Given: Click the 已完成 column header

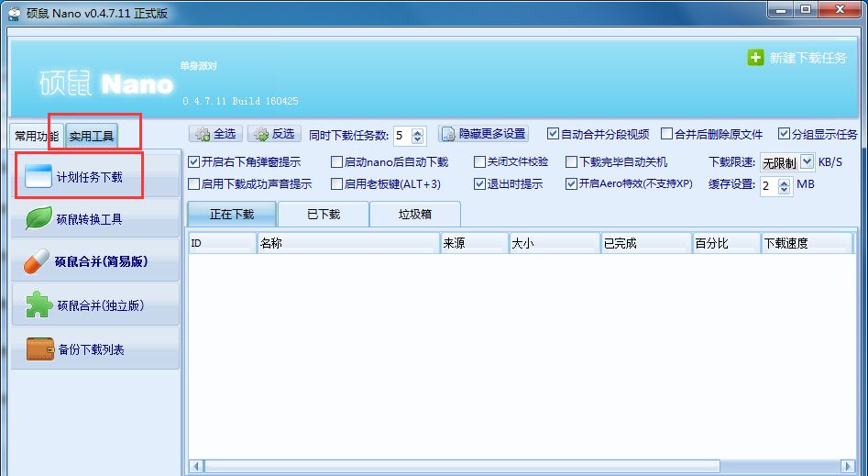Looking at the screenshot, I should [x=646, y=243].
